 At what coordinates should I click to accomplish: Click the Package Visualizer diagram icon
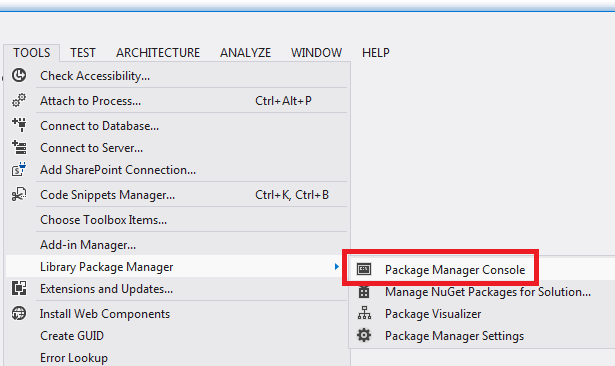coord(364,313)
